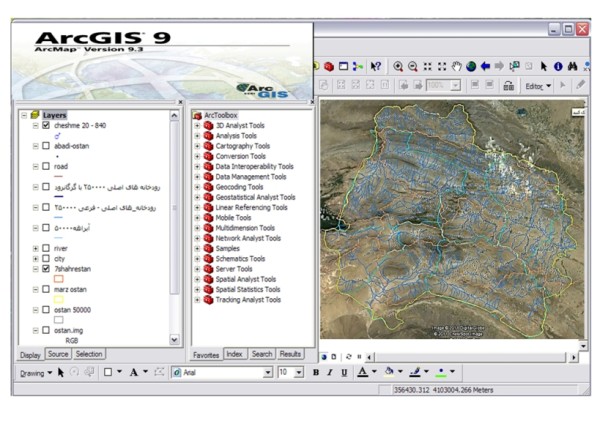Activate the Pan hand tool
600x424 pixels.
(x=457, y=66)
